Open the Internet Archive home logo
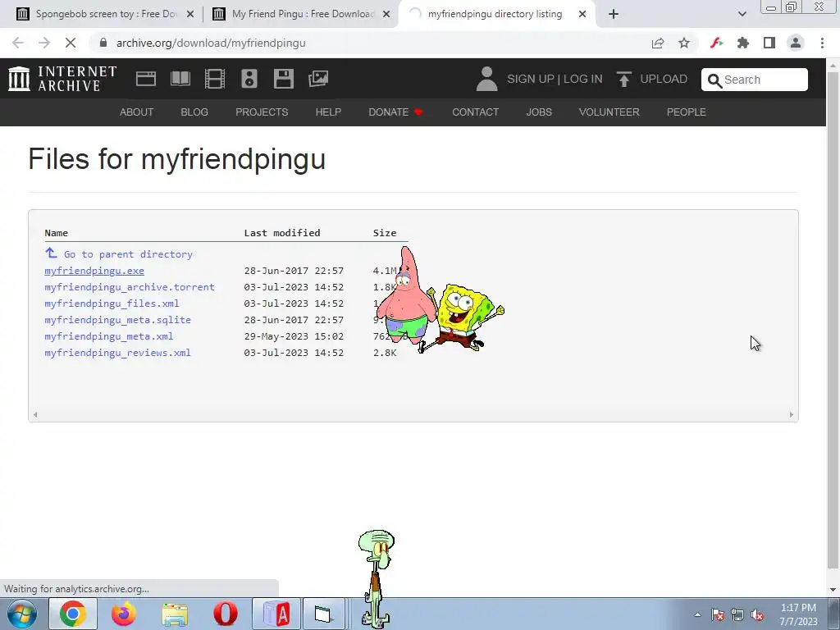This screenshot has width=840, height=630. pyautogui.click(x=62, y=79)
